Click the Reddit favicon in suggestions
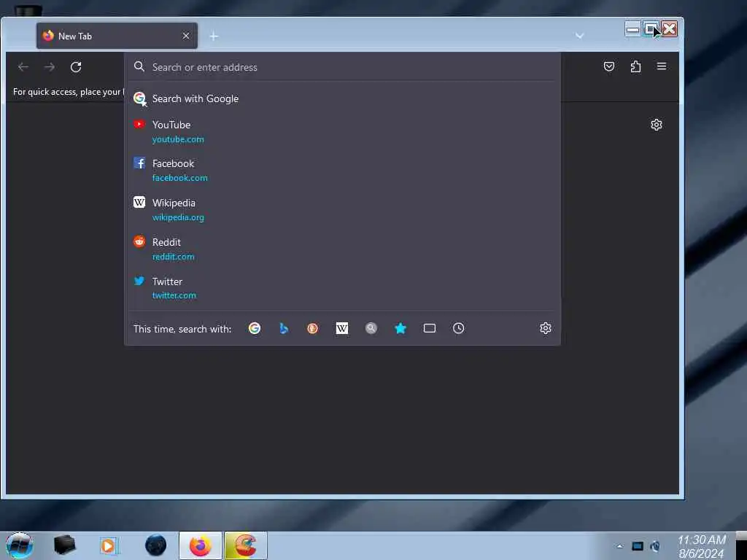 139,241
